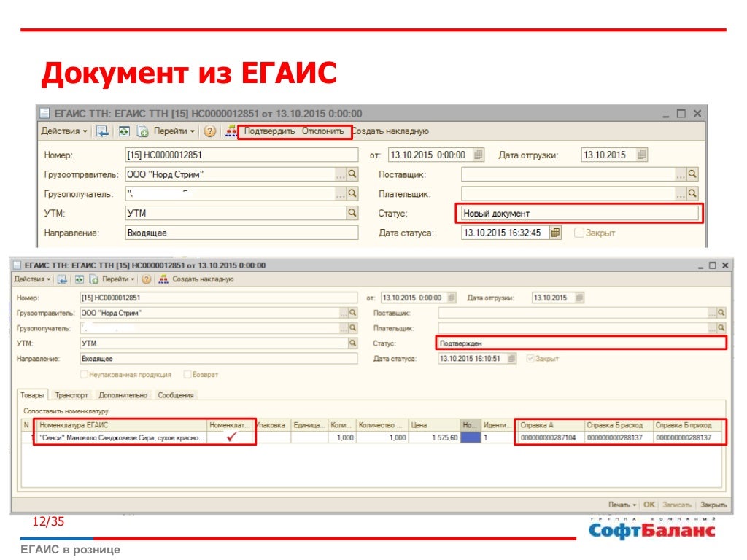Click the magnifier of Грузоотправитель in the lower window

353,313
